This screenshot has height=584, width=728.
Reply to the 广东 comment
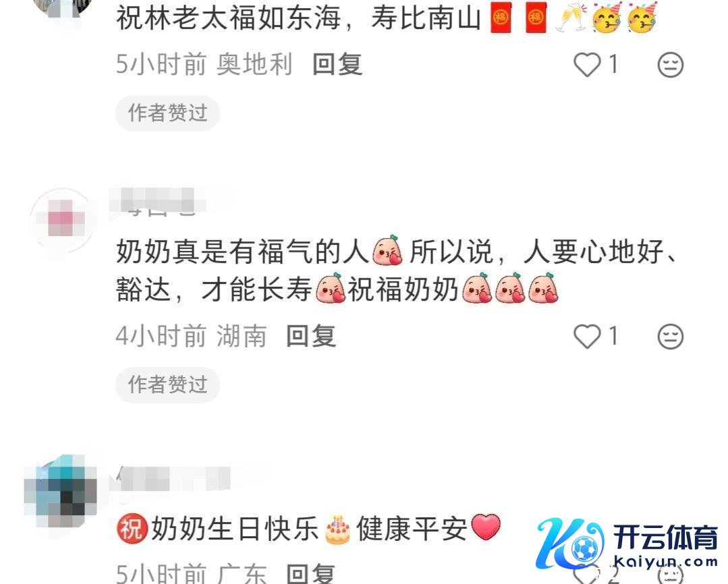311,574
